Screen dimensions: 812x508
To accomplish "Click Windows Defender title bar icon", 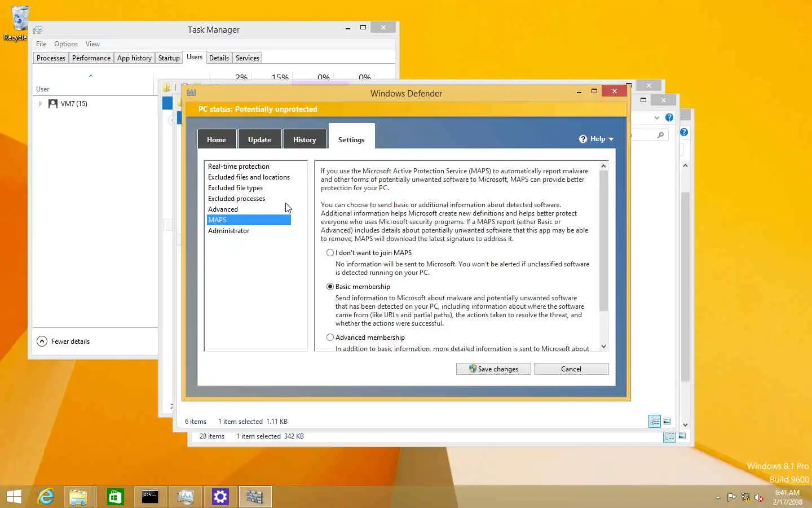I will pyautogui.click(x=192, y=93).
